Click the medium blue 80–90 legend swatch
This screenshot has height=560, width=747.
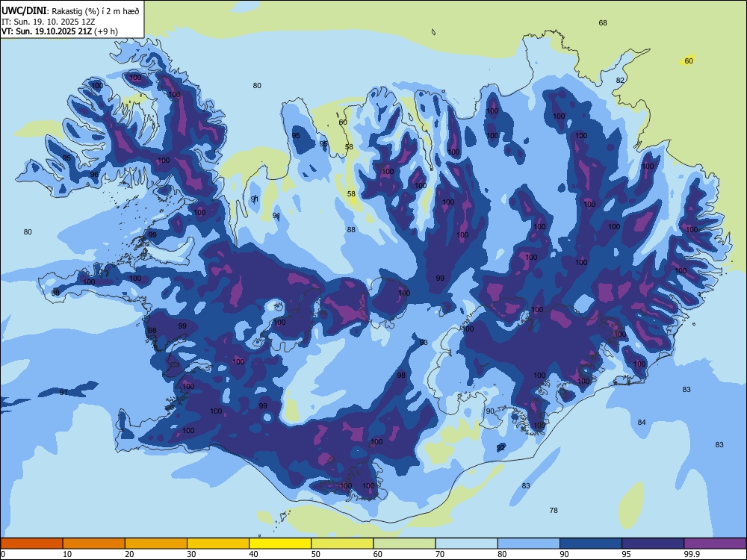pyautogui.click(x=529, y=544)
